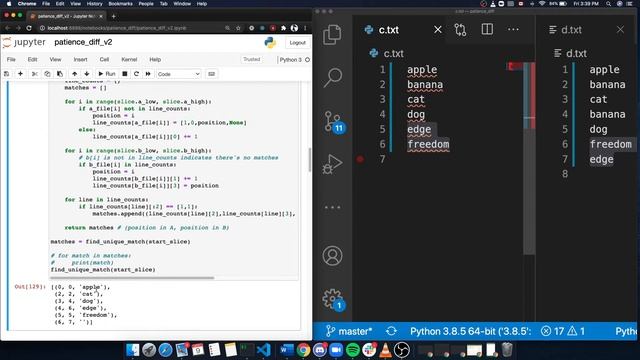Image resolution: width=640 pixels, height=360 pixels.
Task: Show errors and warnings 17 and 1
Action: pos(563,331)
